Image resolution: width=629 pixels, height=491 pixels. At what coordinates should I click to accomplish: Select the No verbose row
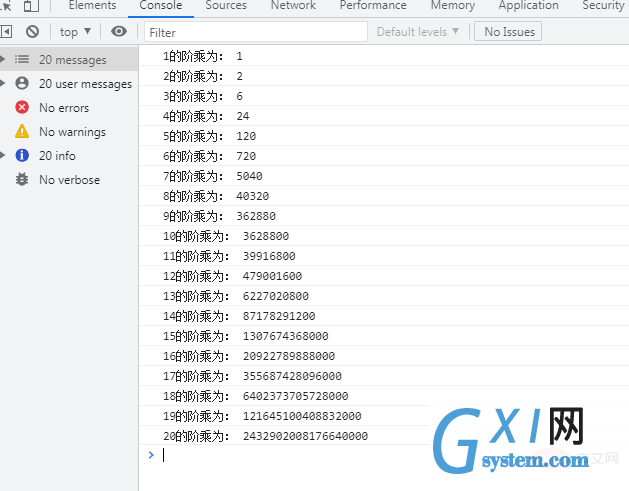(x=69, y=179)
